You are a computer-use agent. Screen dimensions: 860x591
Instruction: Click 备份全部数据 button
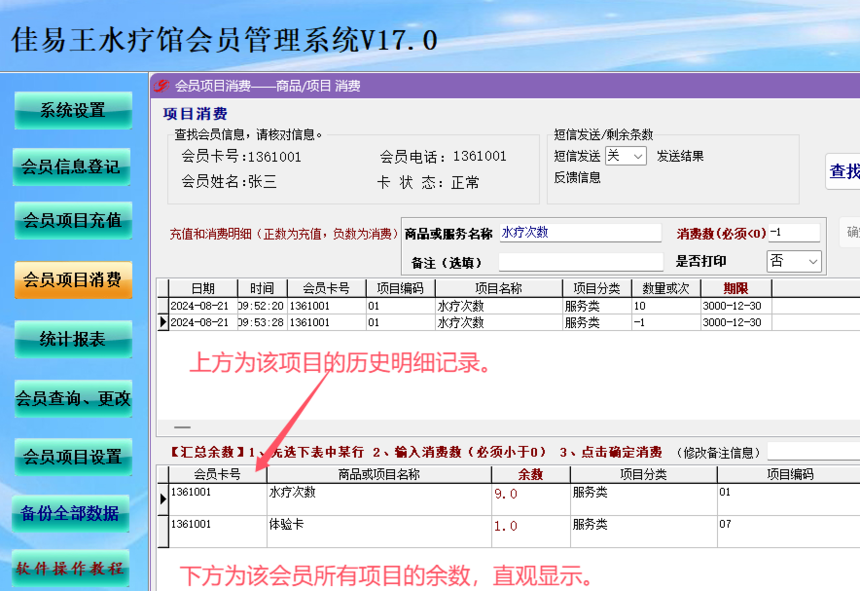click(x=70, y=514)
